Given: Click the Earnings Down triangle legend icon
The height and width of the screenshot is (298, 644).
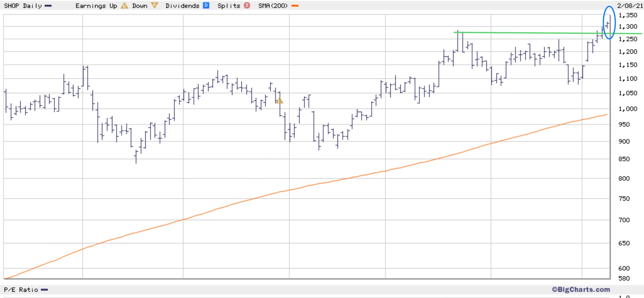Looking at the screenshot, I should [154, 5].
